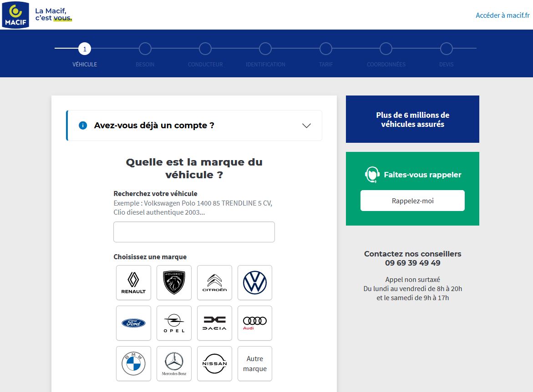Open the VÉHICULE step in the progress bar
The width and height of the screenshot is (533, 392).
pos(84,49)
